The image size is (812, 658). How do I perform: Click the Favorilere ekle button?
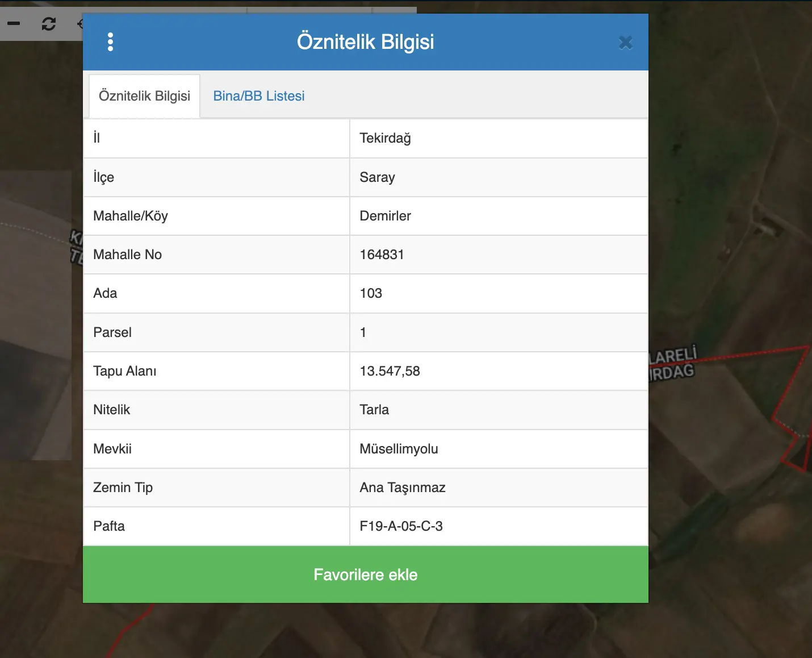366,574
